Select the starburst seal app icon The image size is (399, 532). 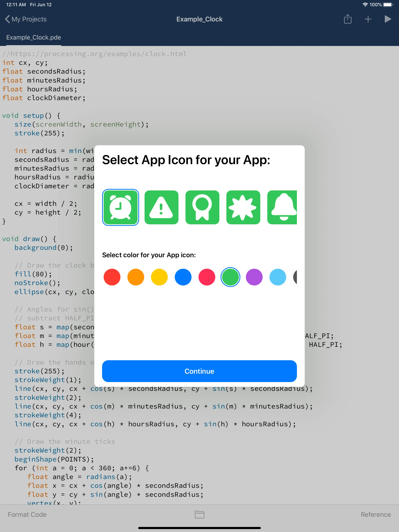click(x=243, y=207)
